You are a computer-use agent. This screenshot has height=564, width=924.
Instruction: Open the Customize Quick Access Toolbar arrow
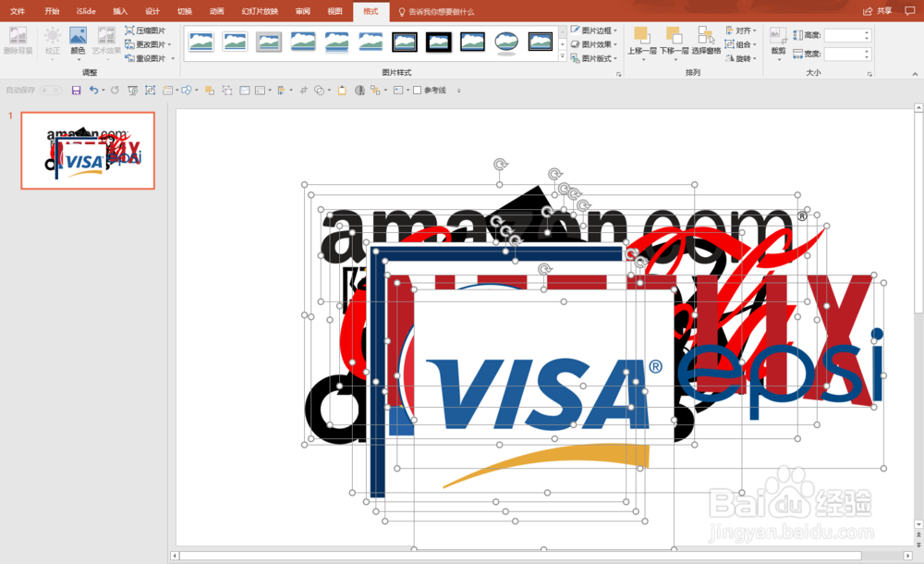point(459,91)
